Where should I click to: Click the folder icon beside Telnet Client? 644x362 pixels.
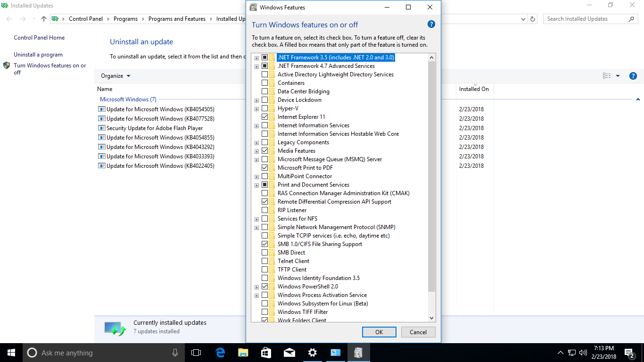[x=272, y=261]
